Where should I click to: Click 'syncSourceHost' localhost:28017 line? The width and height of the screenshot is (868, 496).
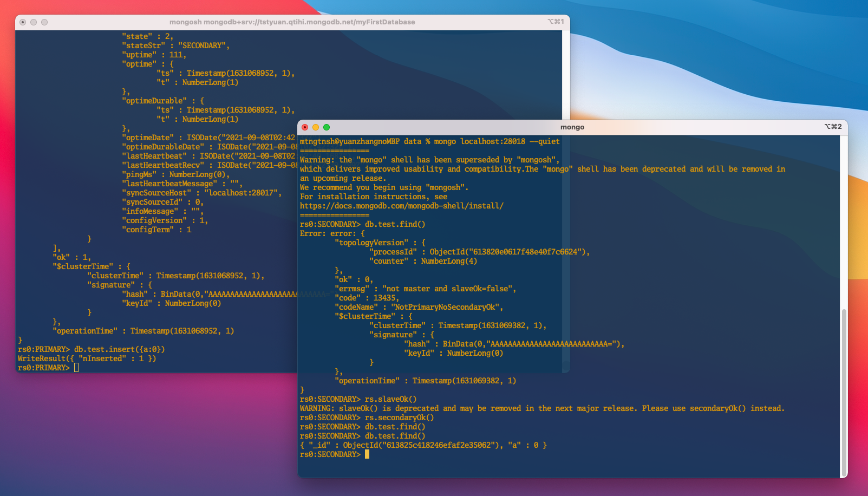pos(202,193)
